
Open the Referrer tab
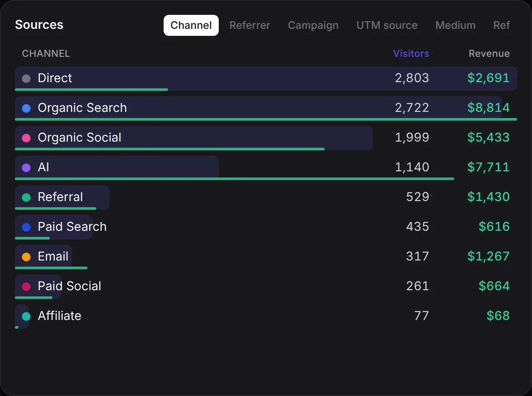click(250, 25)
